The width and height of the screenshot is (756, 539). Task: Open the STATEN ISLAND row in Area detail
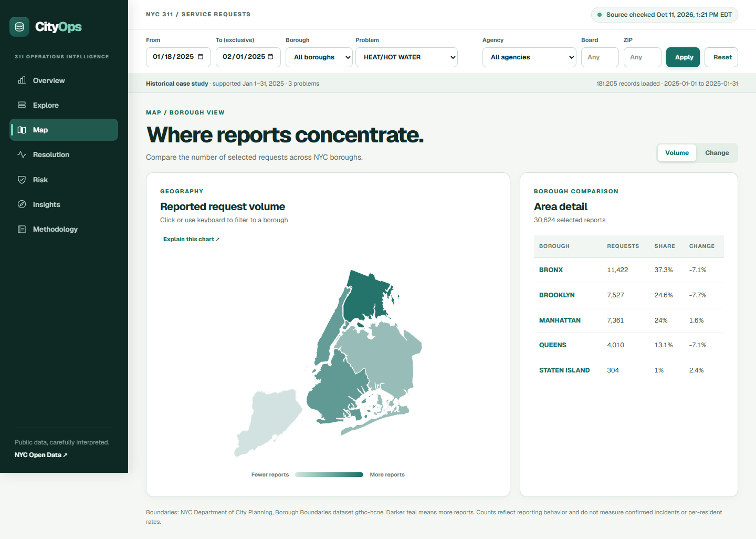628,370
